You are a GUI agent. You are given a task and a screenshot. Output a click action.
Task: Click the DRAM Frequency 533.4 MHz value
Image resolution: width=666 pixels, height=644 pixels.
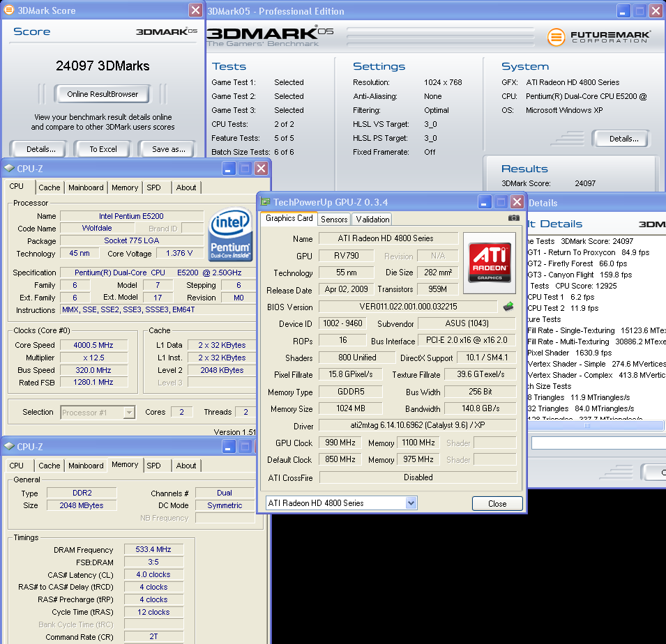(x=153, y=549)
